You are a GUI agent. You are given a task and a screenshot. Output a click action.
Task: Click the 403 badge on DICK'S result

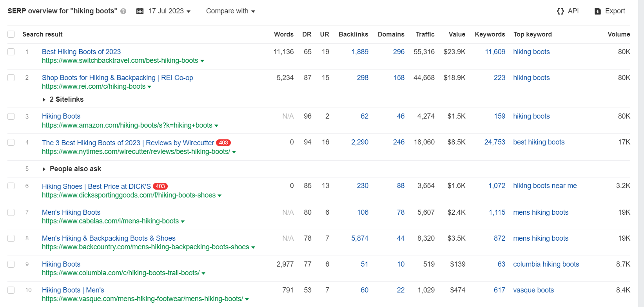[x=160, y=186]
